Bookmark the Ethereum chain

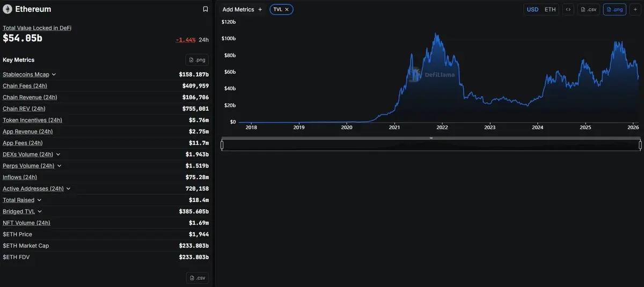tap(205, 9)
